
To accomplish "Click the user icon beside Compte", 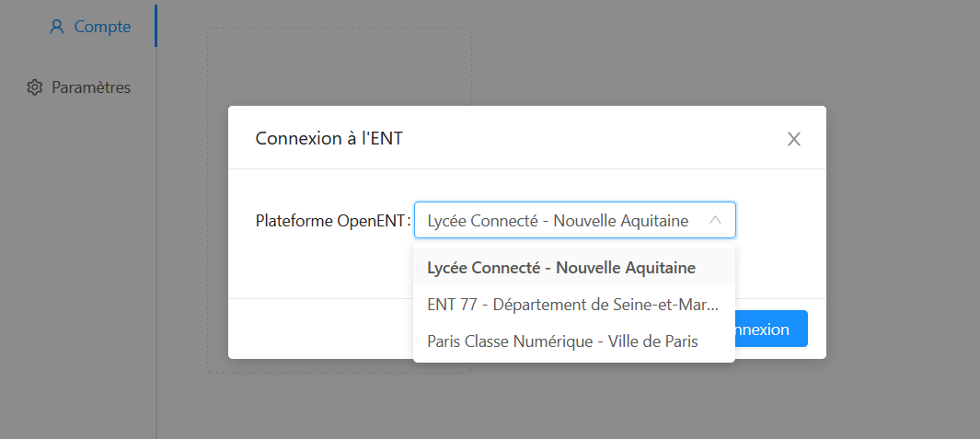I will (57, 27).
